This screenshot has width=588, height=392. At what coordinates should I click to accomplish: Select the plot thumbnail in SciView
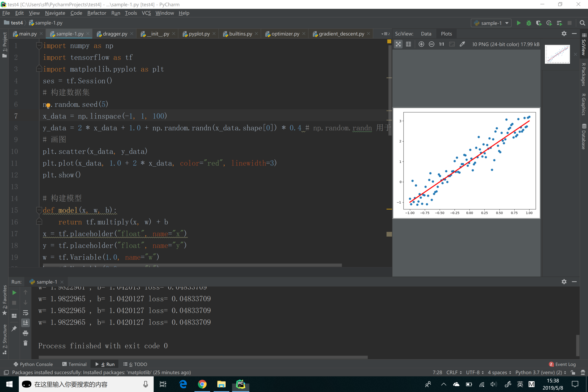point(557,54)
